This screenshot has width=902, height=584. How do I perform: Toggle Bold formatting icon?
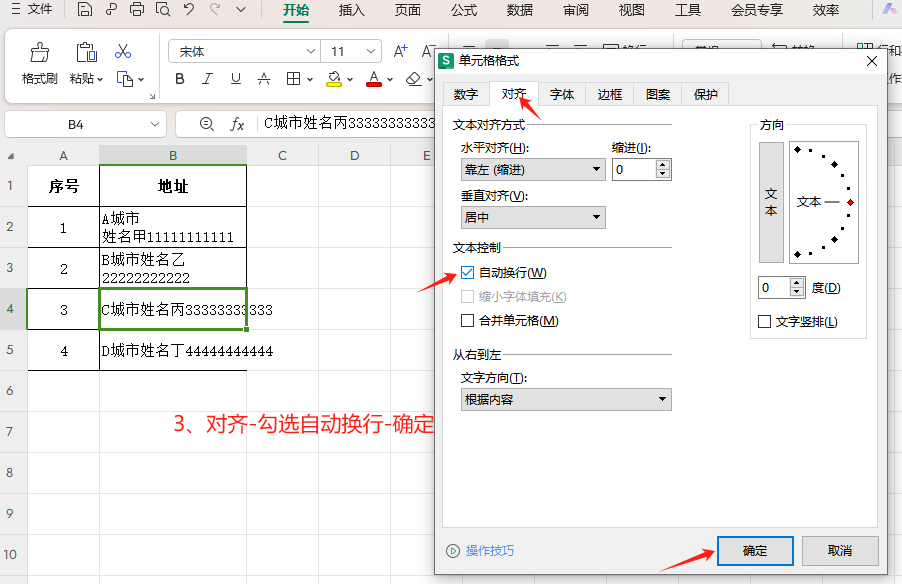[179, 79]
